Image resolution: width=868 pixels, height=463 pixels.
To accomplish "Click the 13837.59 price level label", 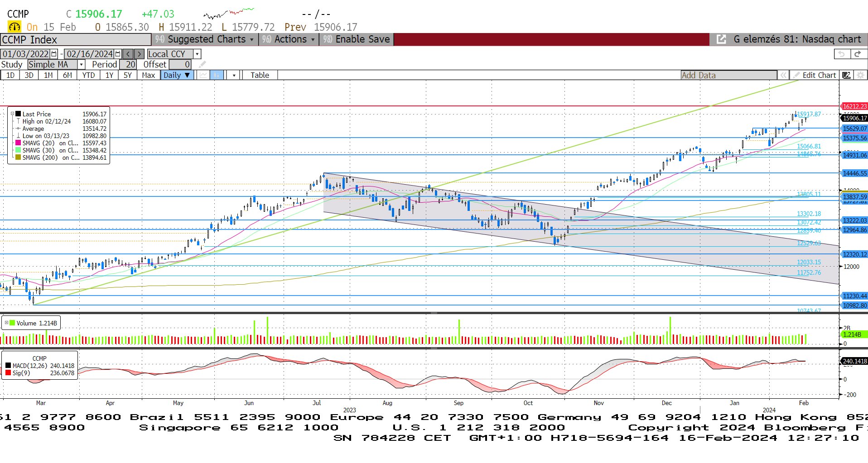I will 854,197.
